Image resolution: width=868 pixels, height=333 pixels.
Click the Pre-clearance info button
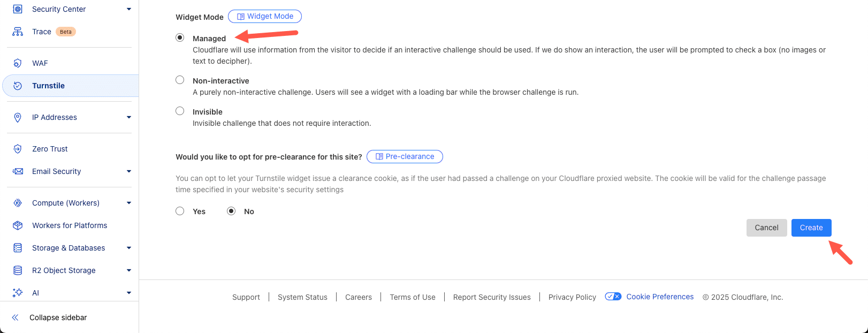pyautogui.click(x=405, y=156)
